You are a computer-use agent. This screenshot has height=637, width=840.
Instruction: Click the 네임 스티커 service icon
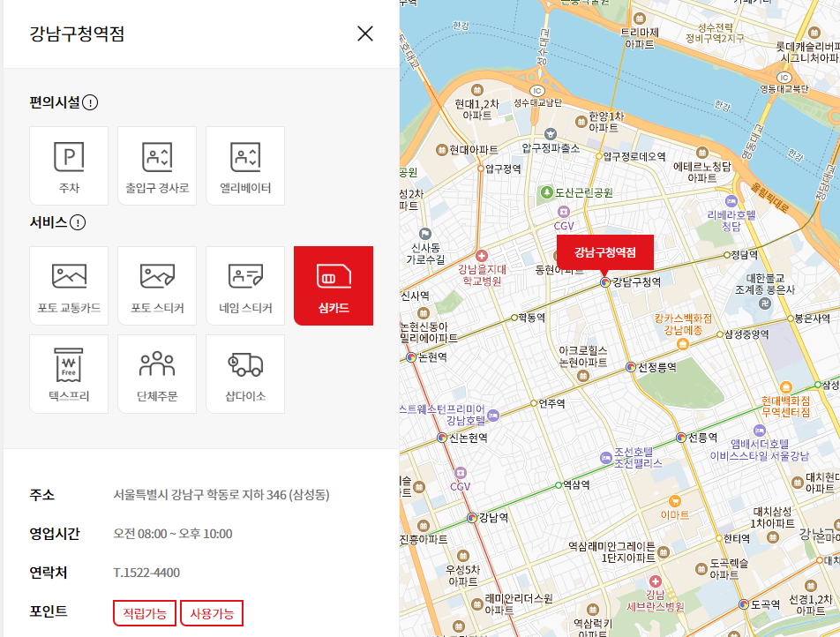point(245,285)
